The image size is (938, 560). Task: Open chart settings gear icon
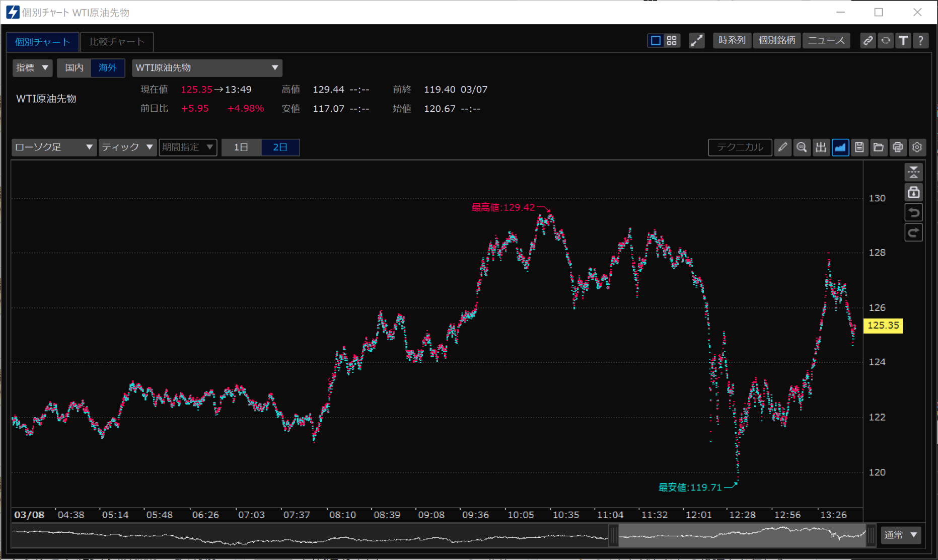[917, 147]
